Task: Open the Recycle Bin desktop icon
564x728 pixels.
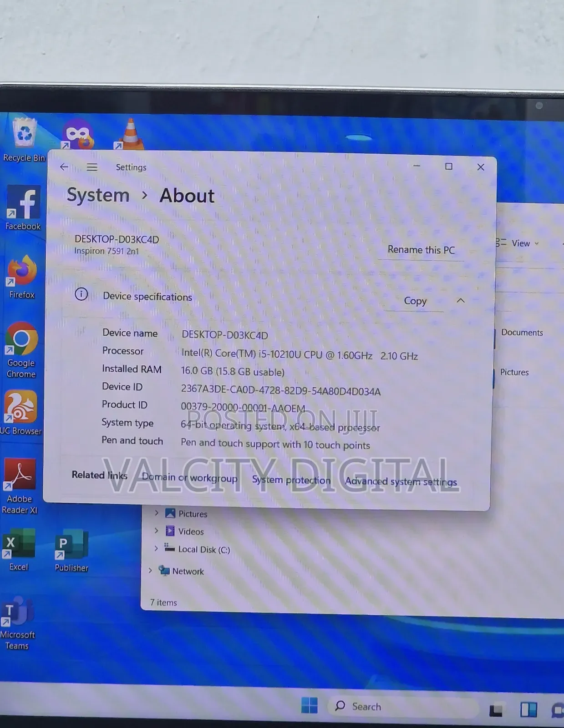Action: pyautogui.click(x=24, y=139)
